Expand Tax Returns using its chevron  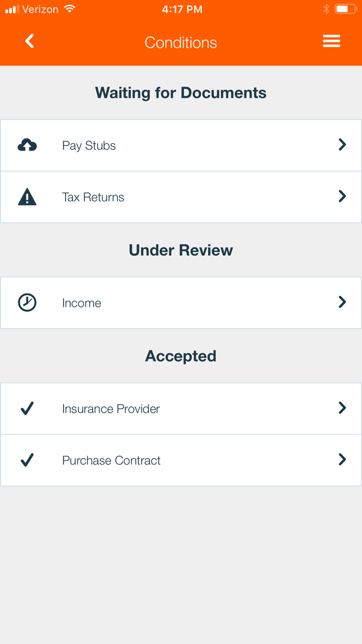pyautogui.click(x=342, y=196)
